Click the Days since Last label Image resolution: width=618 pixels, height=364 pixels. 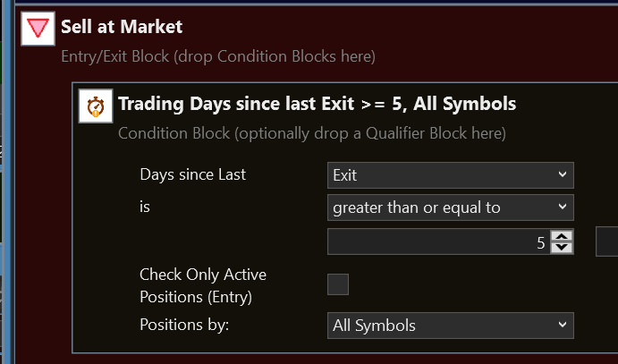coord(192,174)
